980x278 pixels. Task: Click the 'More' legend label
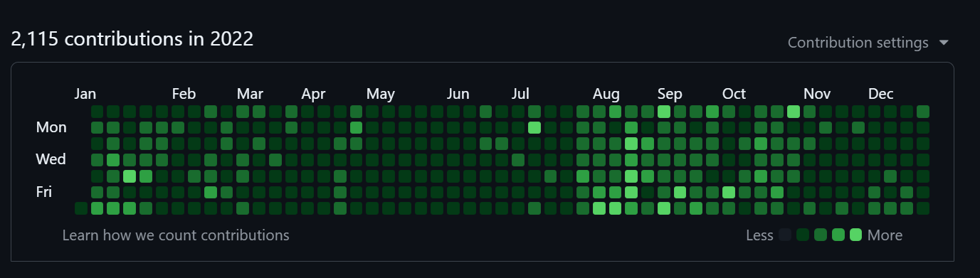coord(885,235)
